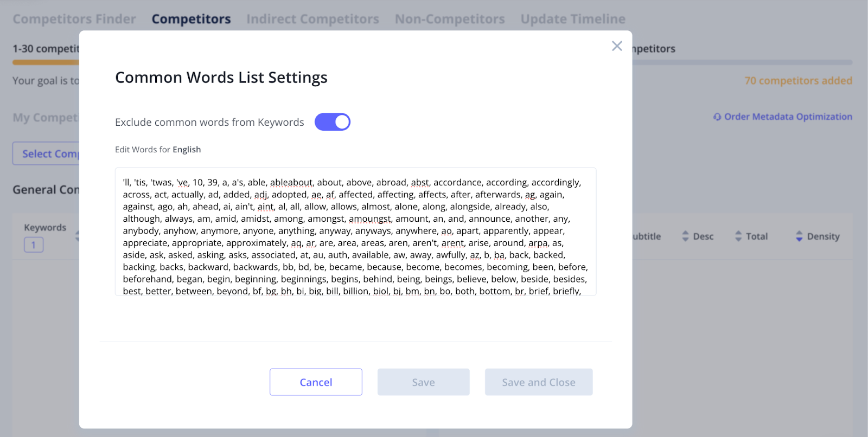Click the sort arrows icon beside Density
This screenshot has width=868, height=437.
point(799,236)
